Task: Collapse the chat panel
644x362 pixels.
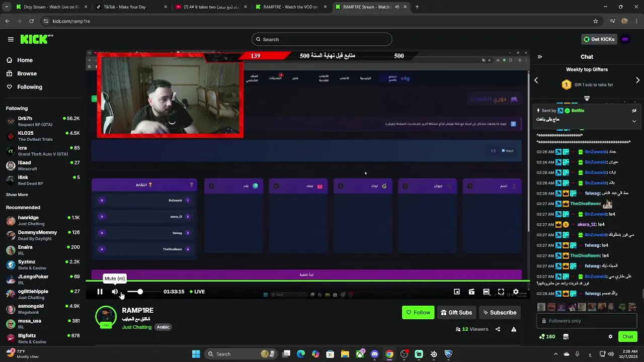Action: (540, 57)
